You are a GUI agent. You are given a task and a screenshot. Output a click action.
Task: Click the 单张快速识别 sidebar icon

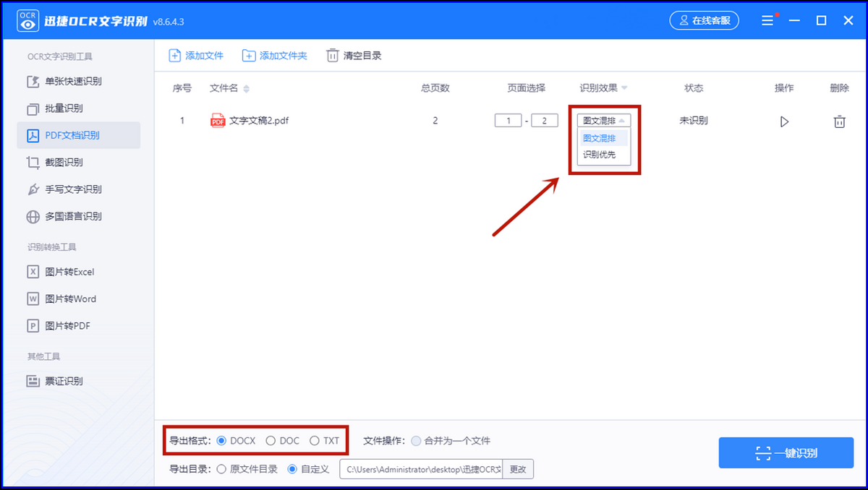point(33,82)
